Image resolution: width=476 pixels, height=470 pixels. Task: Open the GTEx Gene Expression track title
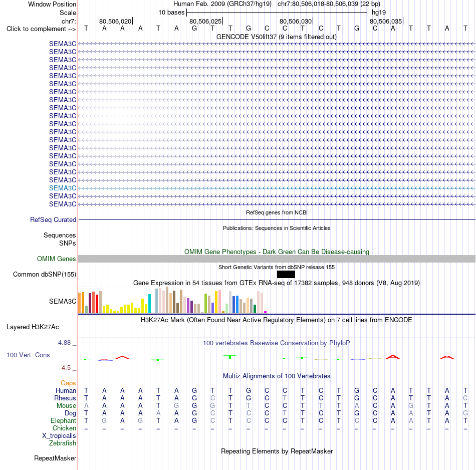tap(277, 283)
